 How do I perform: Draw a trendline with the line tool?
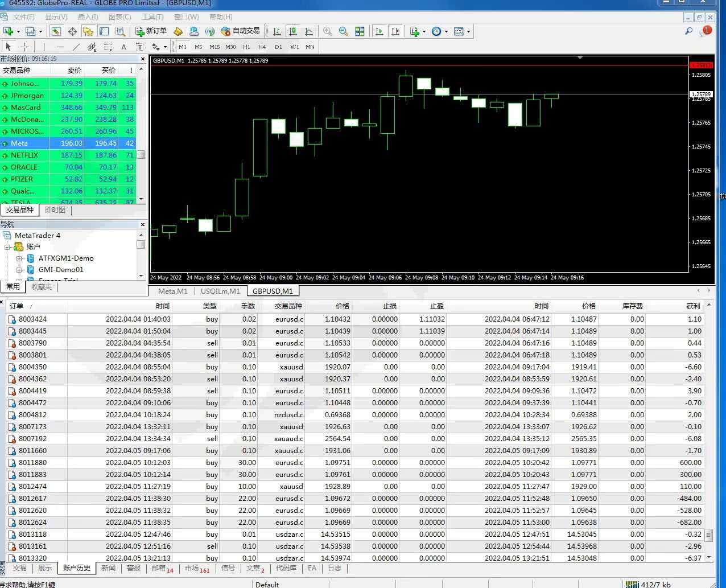[x=76, y=47]
